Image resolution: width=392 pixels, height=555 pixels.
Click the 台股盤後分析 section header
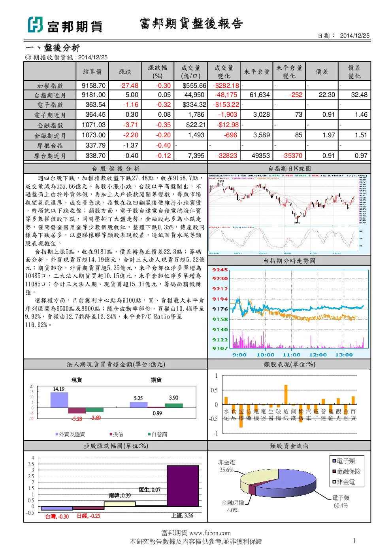pyautogui.click(x=116, y=169)
